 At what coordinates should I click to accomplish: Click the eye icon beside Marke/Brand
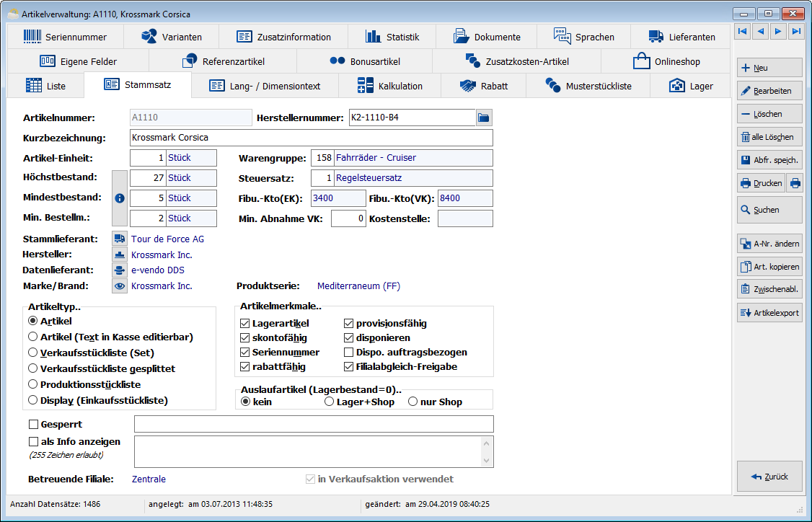point(120,286)
